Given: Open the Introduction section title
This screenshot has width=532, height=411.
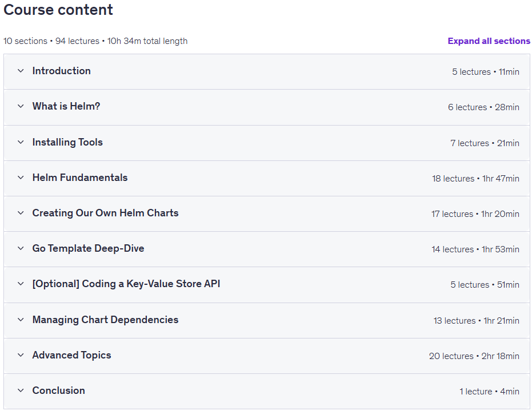Looking at the screenshot, I should pyautogui.click(x=61, y=71).
